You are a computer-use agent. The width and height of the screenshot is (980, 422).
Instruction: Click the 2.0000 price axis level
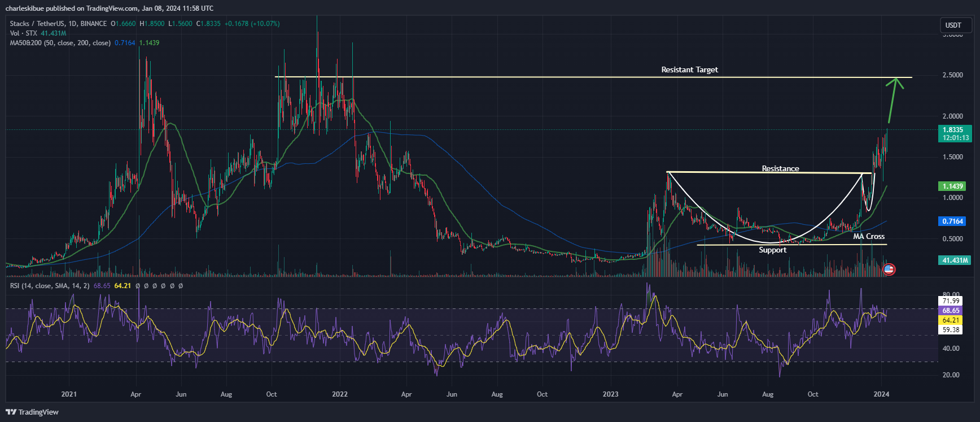pos(952,116)
